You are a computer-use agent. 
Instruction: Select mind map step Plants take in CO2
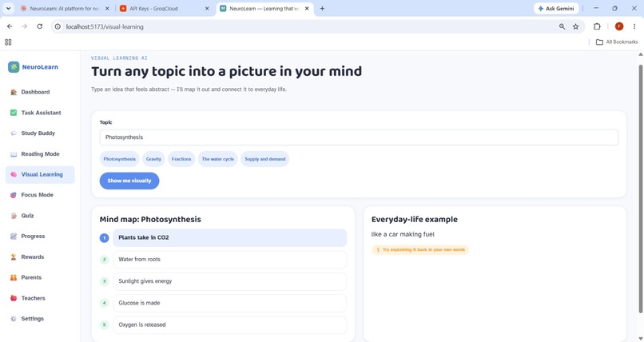click(x=230, y=237)
